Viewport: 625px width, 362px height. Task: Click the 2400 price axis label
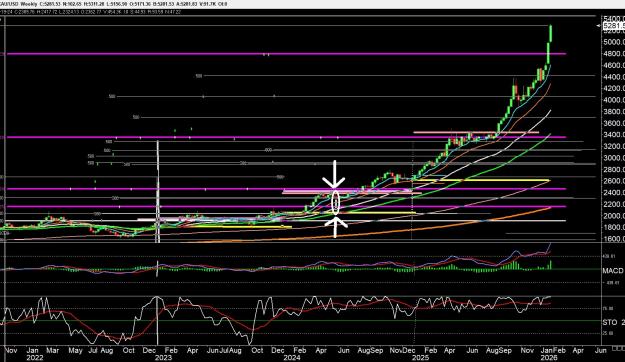tap(614, 193)
